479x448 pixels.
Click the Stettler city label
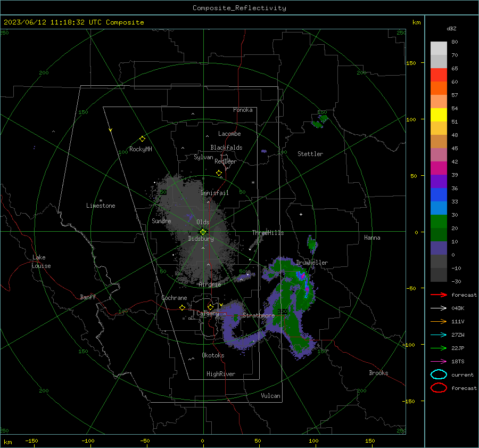coord(310,154)
